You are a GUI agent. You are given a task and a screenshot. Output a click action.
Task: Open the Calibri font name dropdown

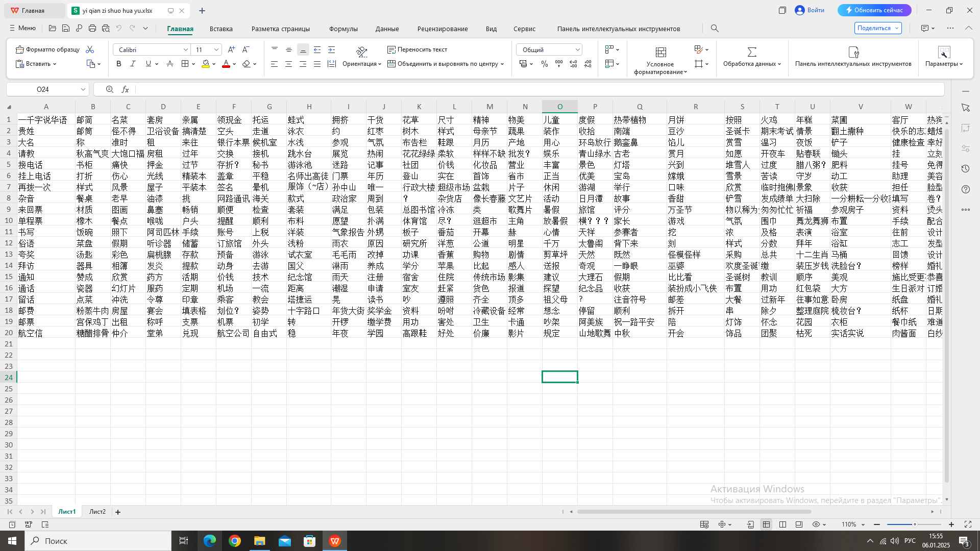(x=185, y=49)
